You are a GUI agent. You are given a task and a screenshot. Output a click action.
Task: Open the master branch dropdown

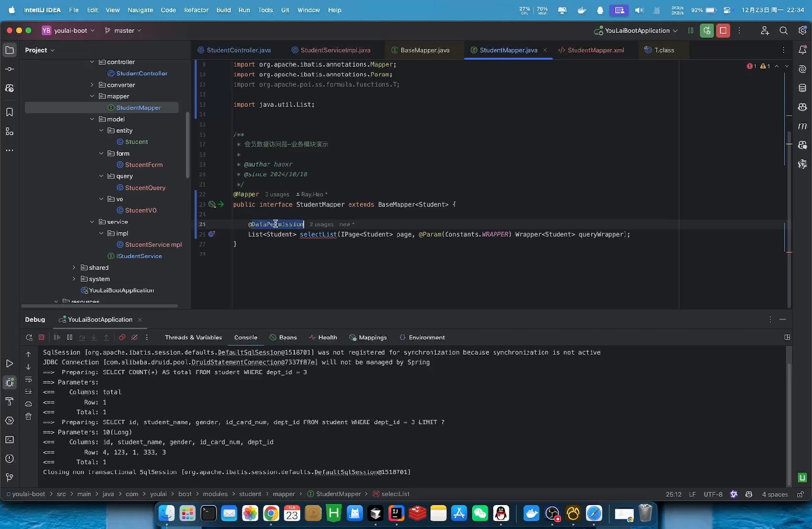point(123,30)
